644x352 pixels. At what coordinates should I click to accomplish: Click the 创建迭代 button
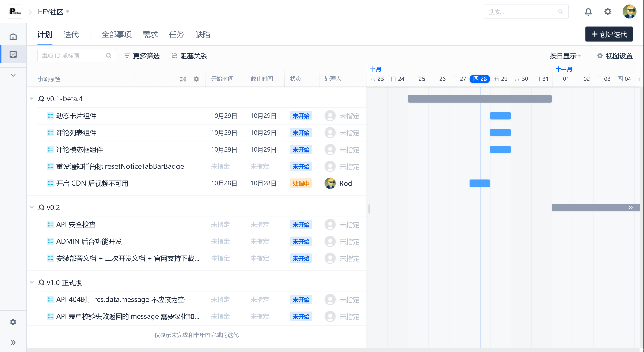609,34
